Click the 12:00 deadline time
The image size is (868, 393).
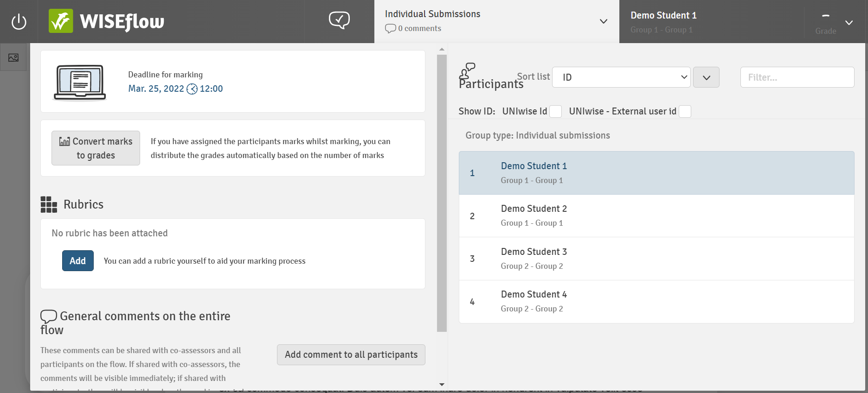(x=212, y=89)
